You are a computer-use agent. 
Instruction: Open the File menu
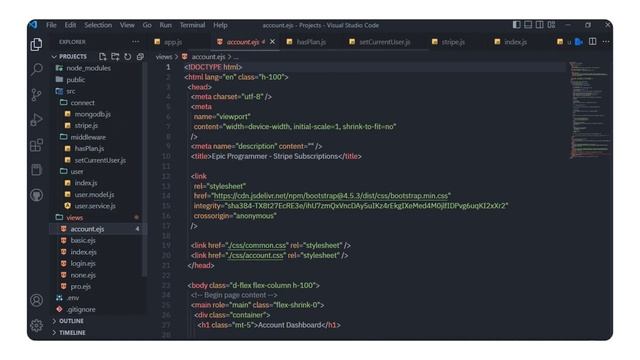[x=51, y=25]
